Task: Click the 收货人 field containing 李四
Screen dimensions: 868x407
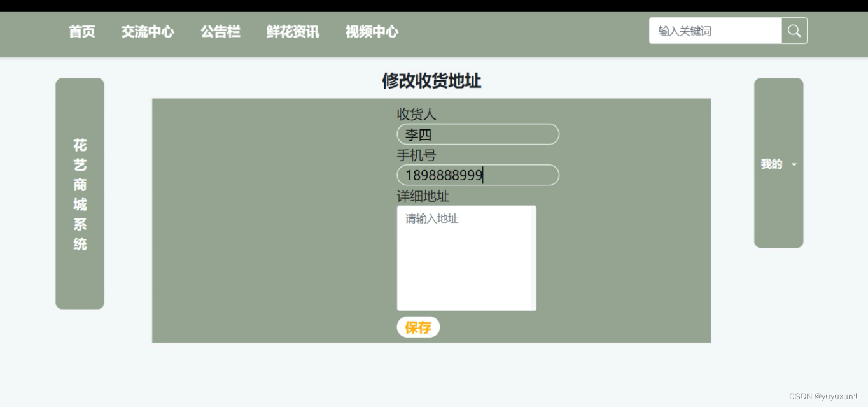Action: click(x=478, y=134)
